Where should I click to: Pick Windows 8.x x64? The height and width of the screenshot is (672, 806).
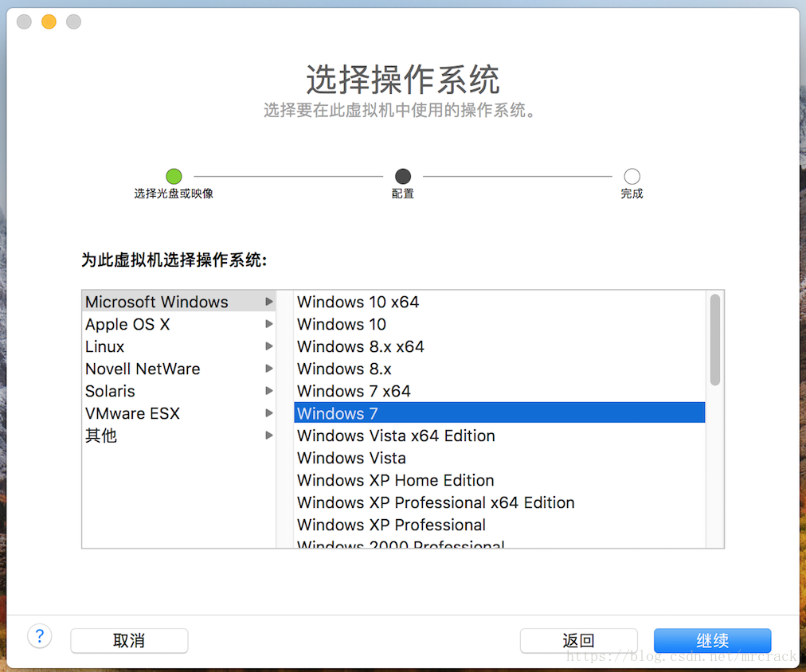499,346
